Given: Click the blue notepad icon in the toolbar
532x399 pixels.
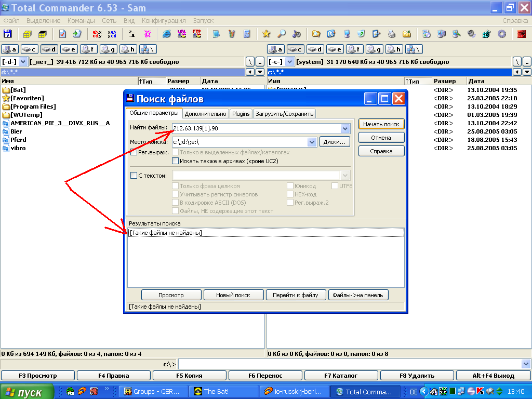Looking at the screenshot, I should tap(217, 34).
